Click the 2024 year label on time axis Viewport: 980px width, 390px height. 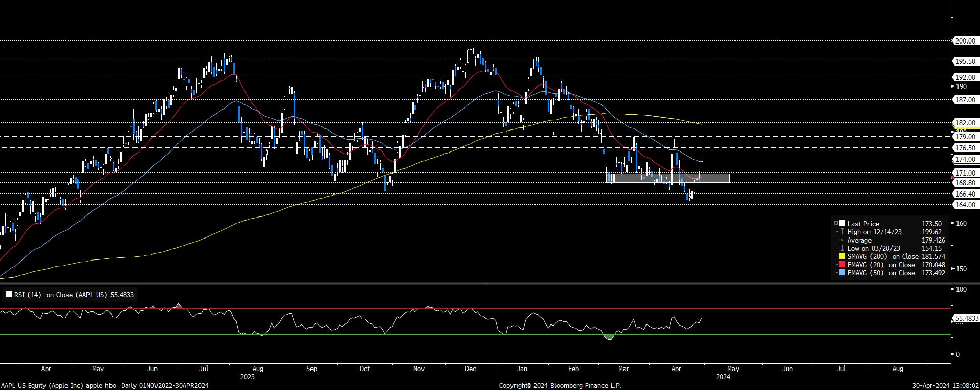click(723, 377)
